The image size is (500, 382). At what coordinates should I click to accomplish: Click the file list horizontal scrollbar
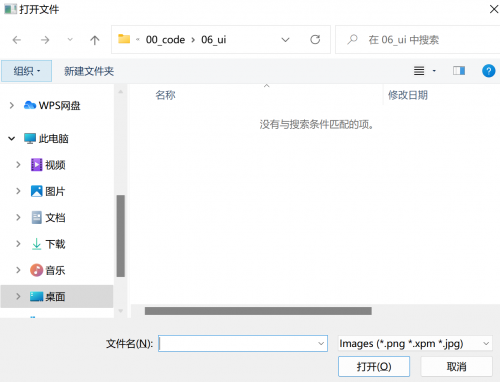[x=258, y=311]
